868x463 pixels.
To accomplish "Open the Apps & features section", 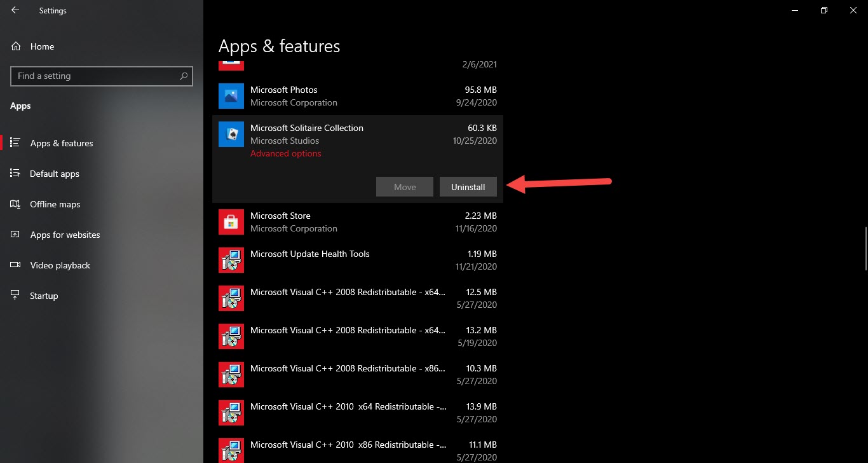I will [x=62, y=143].
